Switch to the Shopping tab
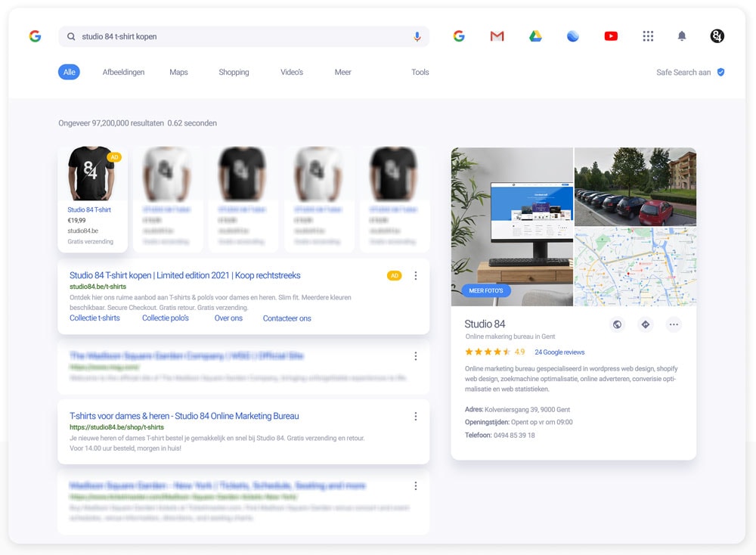The height and width of the screenshot is (555, 756). click(x=234, y=73)
